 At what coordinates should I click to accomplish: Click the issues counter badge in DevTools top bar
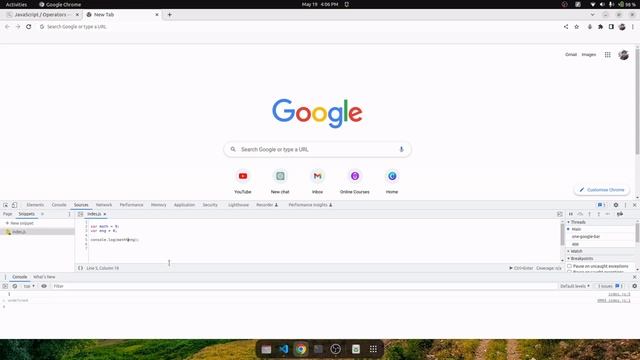[x=602, y=205]
